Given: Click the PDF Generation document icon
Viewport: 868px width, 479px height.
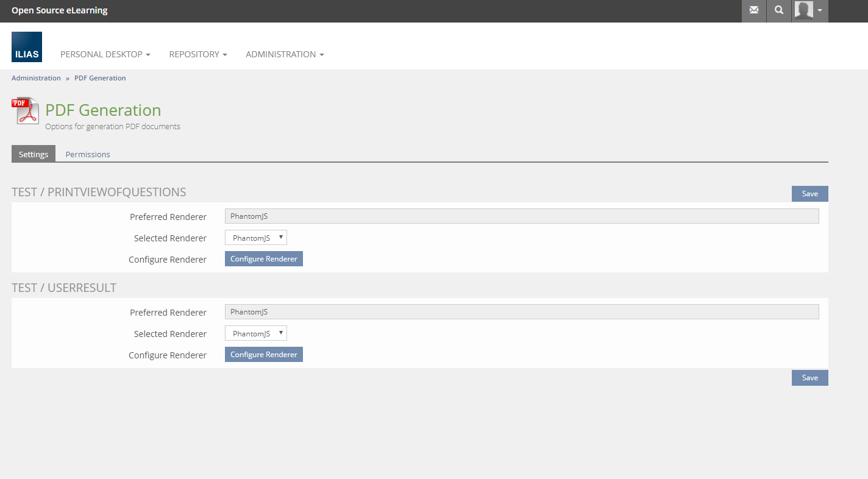Looking at the screenshot, I should coord(25,111).
